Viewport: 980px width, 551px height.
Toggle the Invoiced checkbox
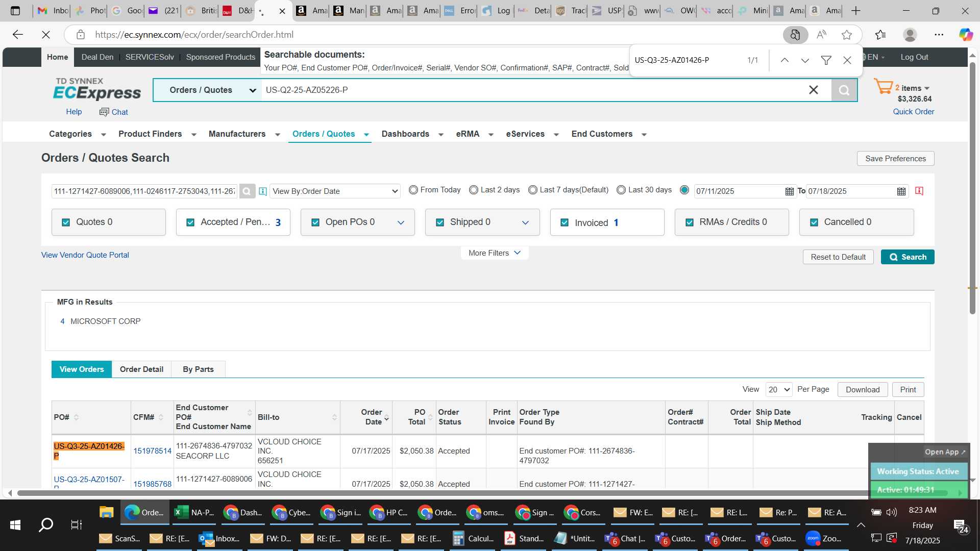pyautogui.click(x=565, y=222)
